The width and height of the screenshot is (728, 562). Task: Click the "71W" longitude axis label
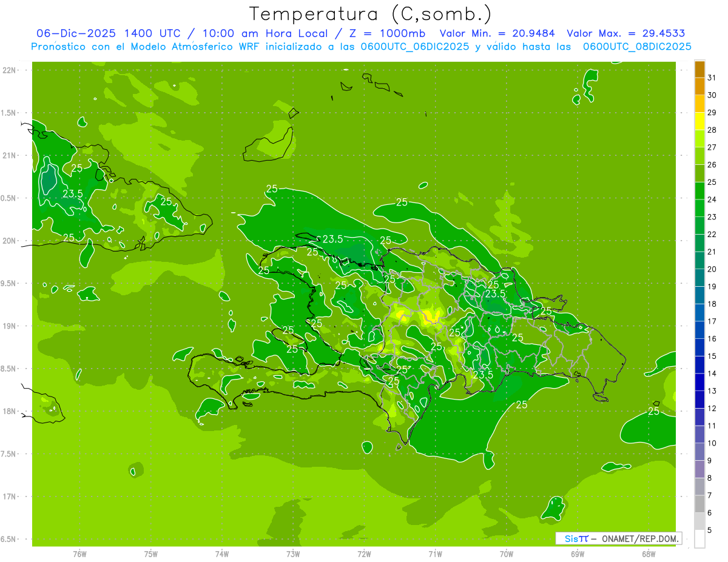coord(435,554)
